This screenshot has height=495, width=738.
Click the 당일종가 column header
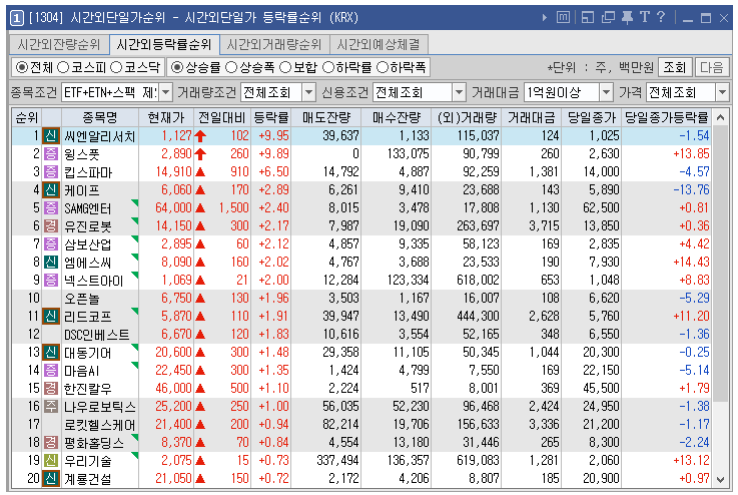click(591, 117)
